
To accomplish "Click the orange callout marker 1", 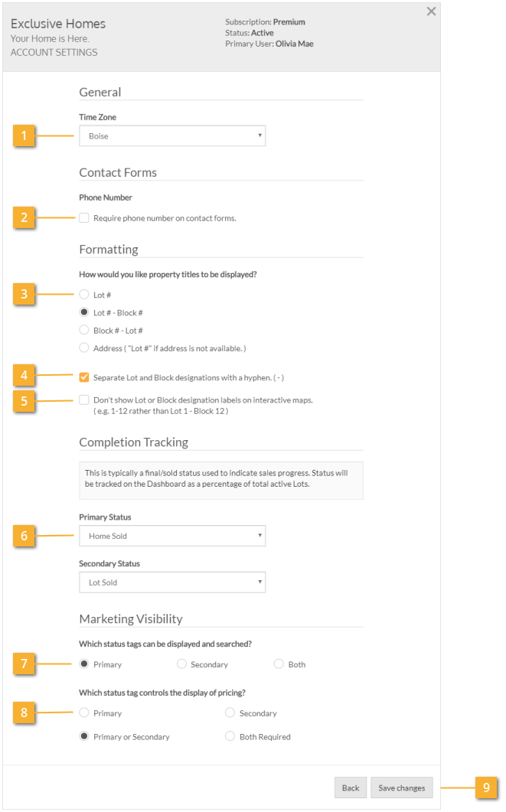I will click(x=24, y=136).
